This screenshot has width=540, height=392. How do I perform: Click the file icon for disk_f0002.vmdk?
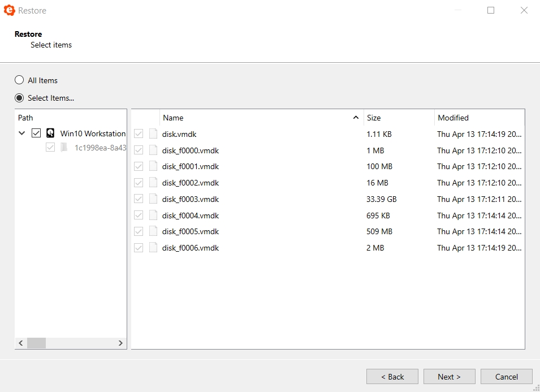pos(153,183)
